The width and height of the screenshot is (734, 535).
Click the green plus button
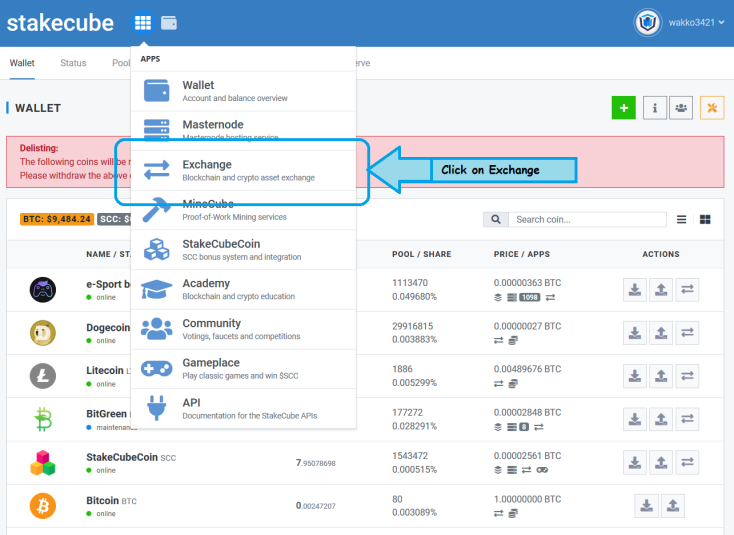624,108
